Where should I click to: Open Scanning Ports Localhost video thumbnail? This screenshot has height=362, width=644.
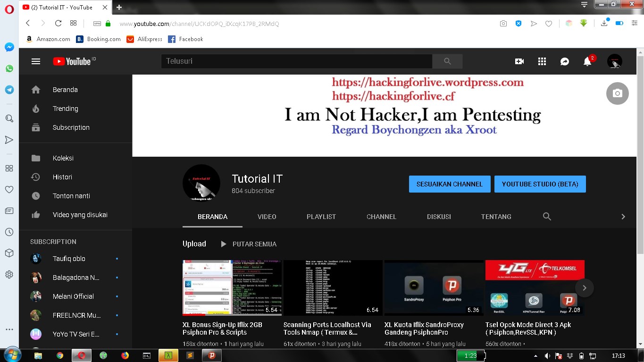pyautogui.click(x=333, y=288)
